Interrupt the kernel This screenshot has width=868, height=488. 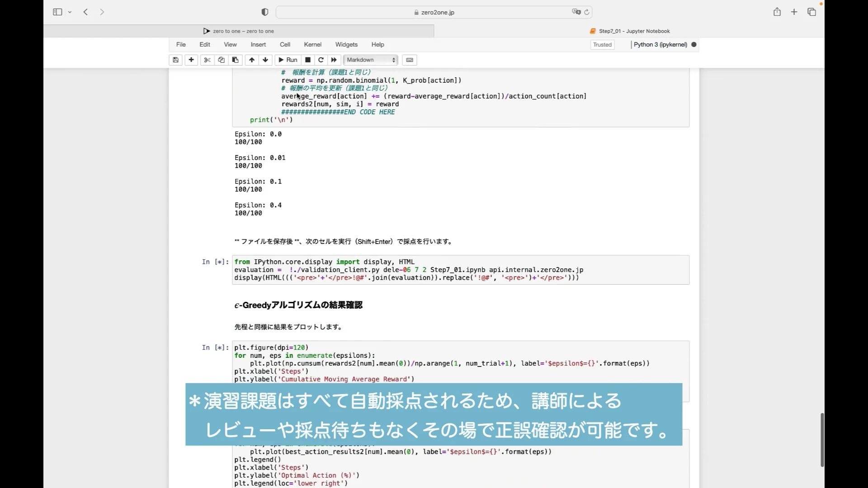307,60
